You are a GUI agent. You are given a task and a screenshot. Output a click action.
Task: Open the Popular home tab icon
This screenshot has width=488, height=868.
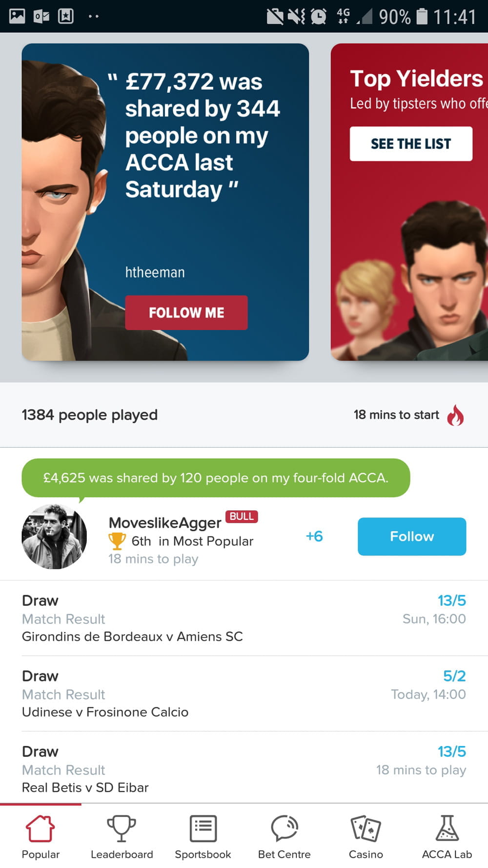(41, 828)
